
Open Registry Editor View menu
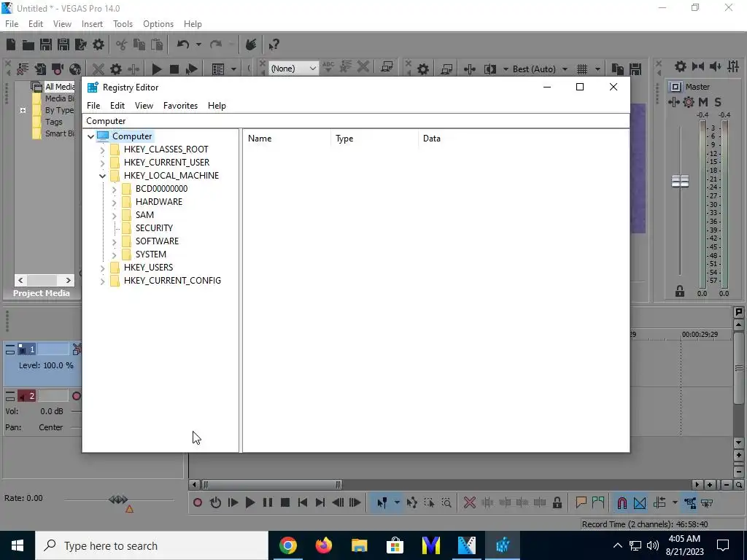click(x=144, y=106)
